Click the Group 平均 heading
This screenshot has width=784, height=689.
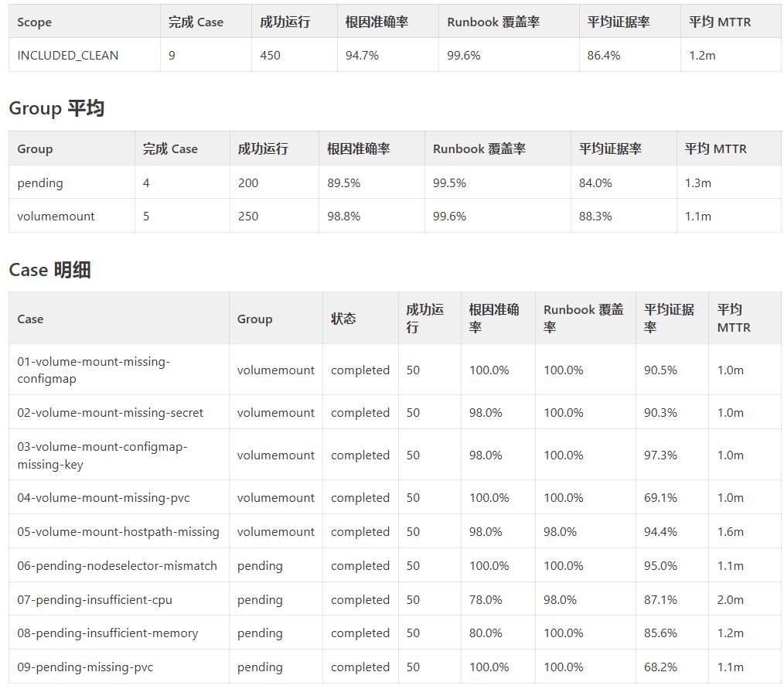tap(56, 108)
